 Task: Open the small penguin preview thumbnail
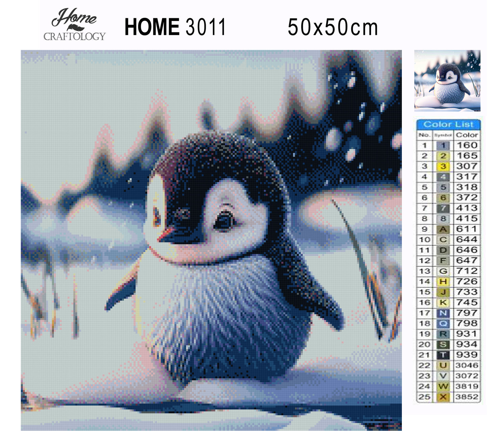[x=447, y=81]
